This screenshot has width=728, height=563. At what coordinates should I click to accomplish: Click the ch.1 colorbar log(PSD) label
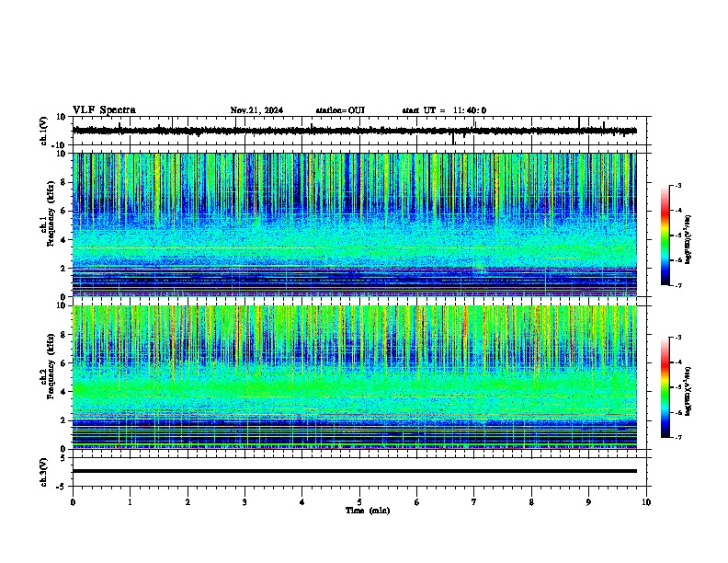(x=688, y=239)
